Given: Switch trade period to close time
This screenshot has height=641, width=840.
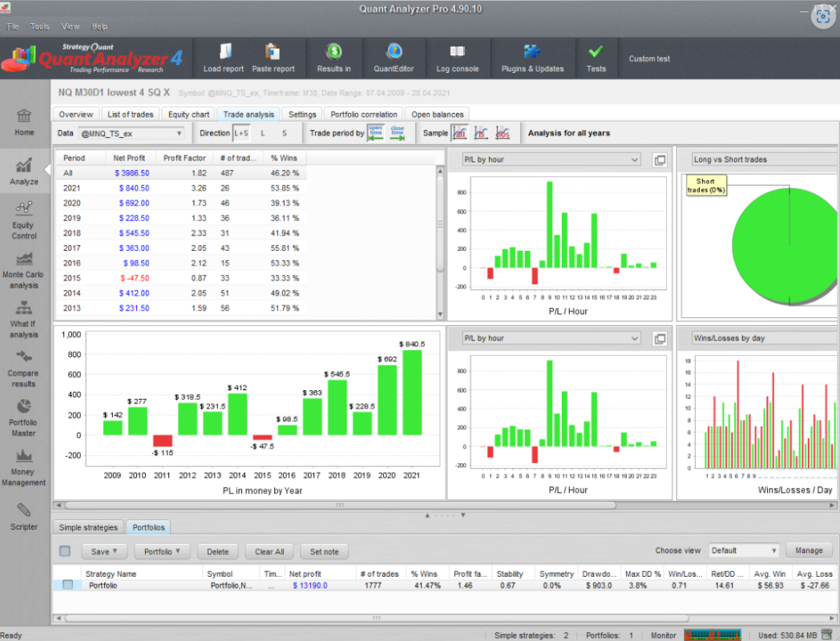Looking at the screenshot, I should tap(398, 133).
